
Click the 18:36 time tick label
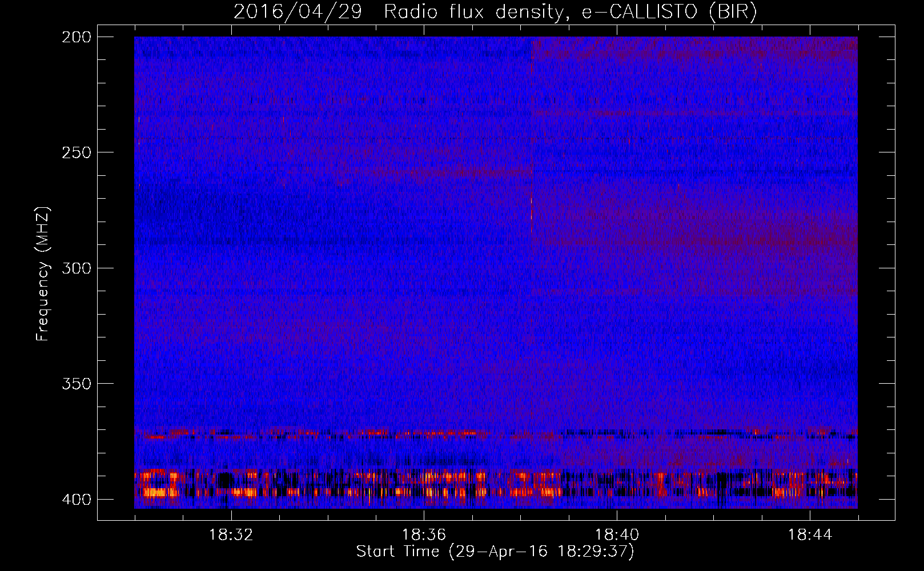point(424,535)
